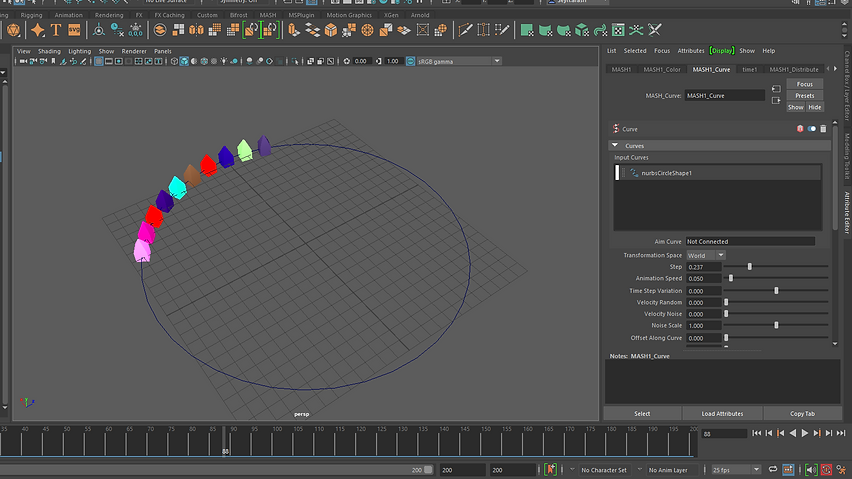Click the set key bookmark icon

tap(550, 470)
